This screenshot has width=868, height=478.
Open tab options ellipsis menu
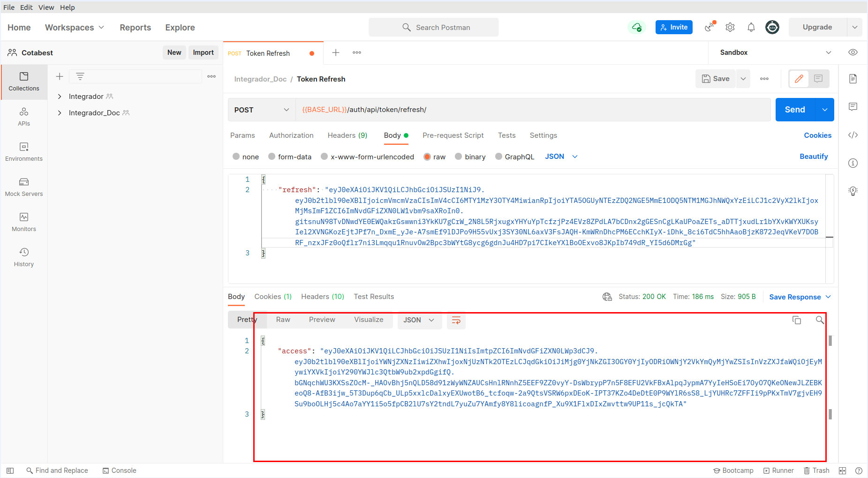[357, 52]
